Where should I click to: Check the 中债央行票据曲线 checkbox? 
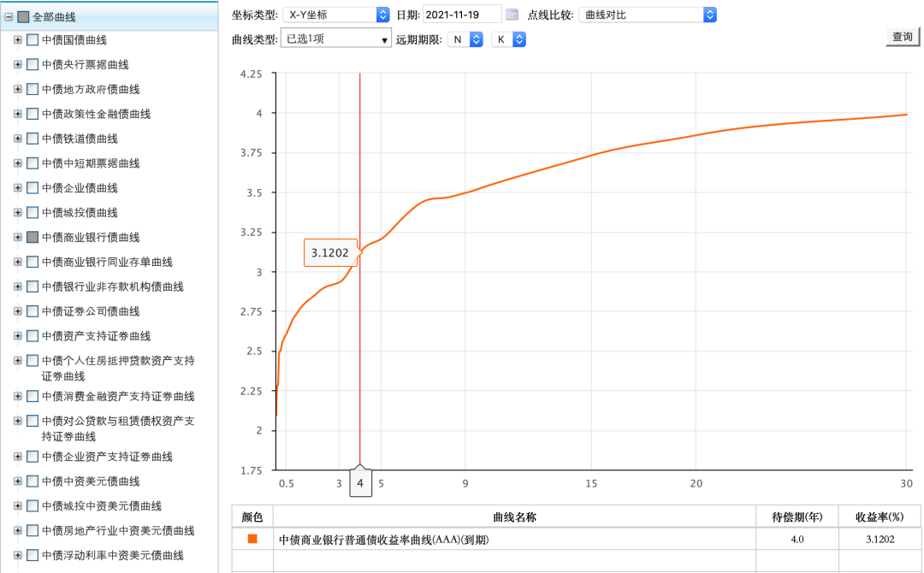coord(33,64)
